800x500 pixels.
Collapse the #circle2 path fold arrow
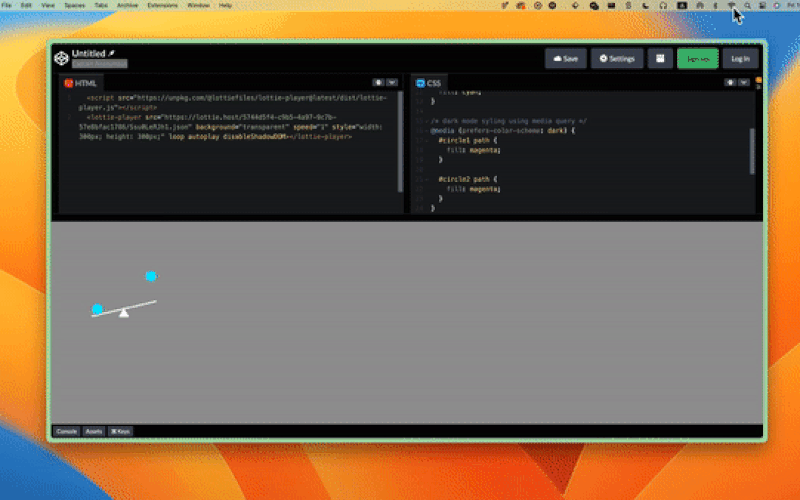pos(427,180)
